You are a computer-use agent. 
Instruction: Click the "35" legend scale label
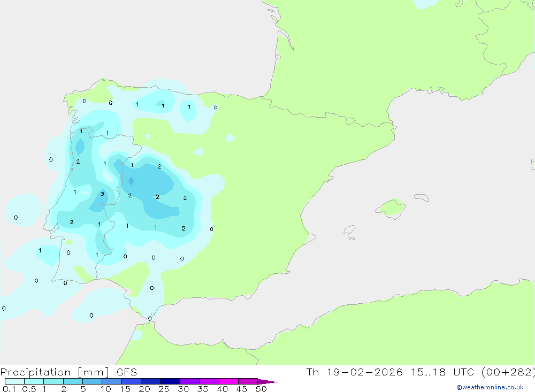(x=203, y=389)
